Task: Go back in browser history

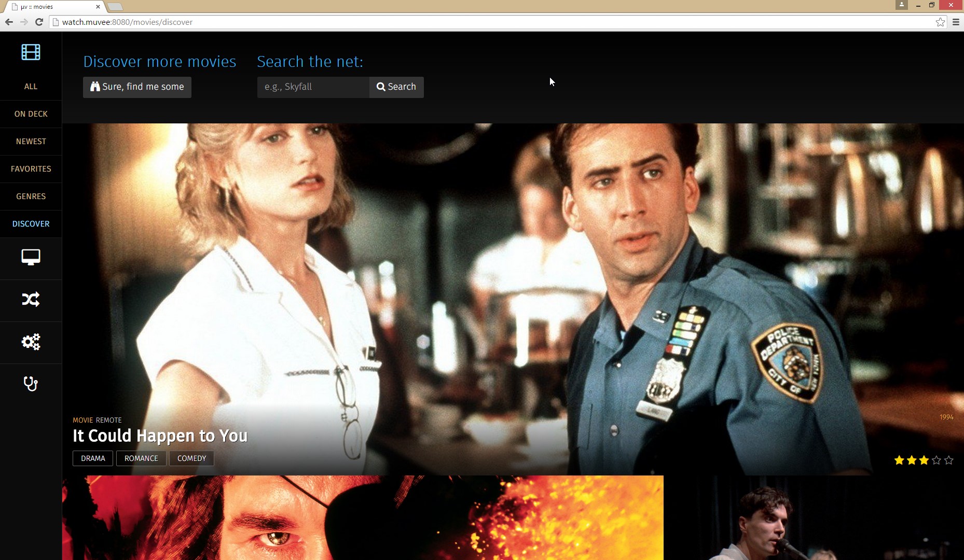Action: pos(9,22)
